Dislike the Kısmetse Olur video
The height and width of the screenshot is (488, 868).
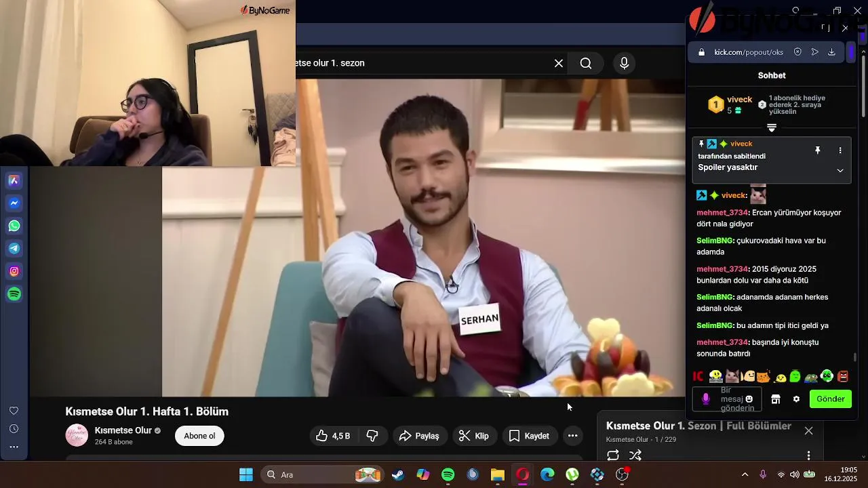pos(372,436)
